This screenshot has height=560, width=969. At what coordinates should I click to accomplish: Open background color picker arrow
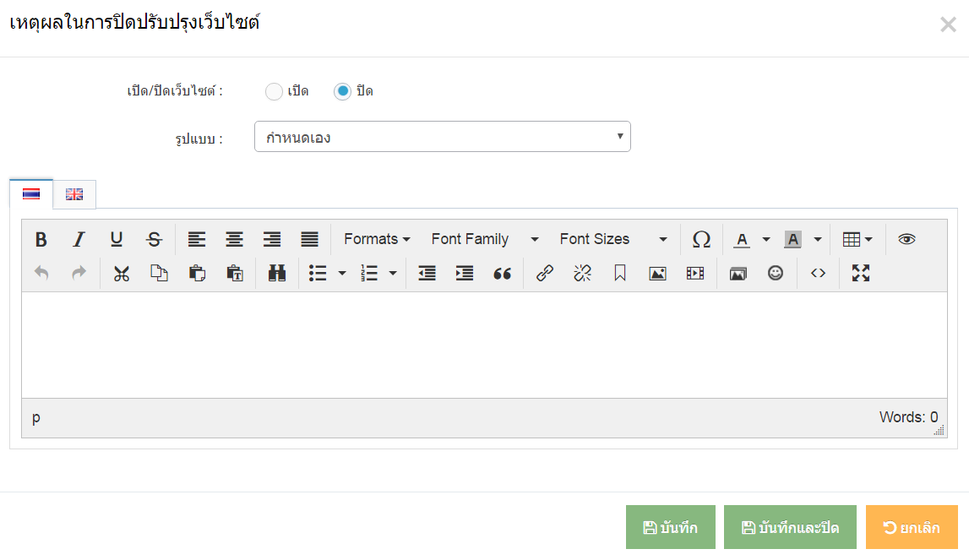click(818, 239)
